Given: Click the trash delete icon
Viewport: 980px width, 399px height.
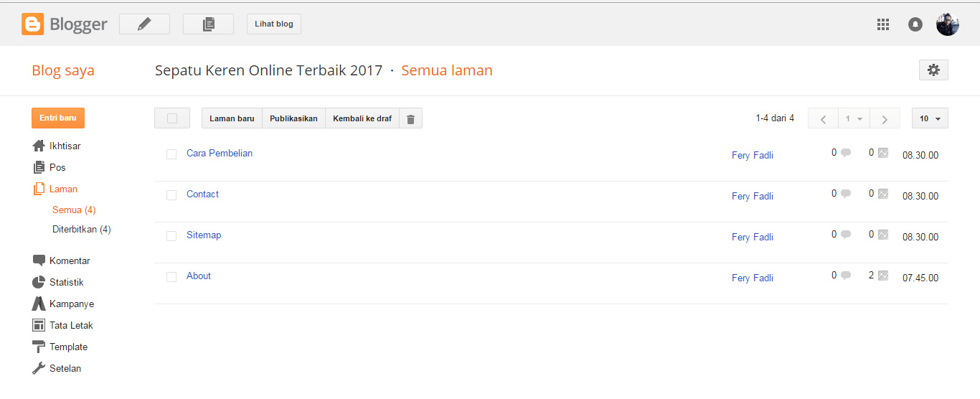Looking at the screenshot, I should coord(410,118).
